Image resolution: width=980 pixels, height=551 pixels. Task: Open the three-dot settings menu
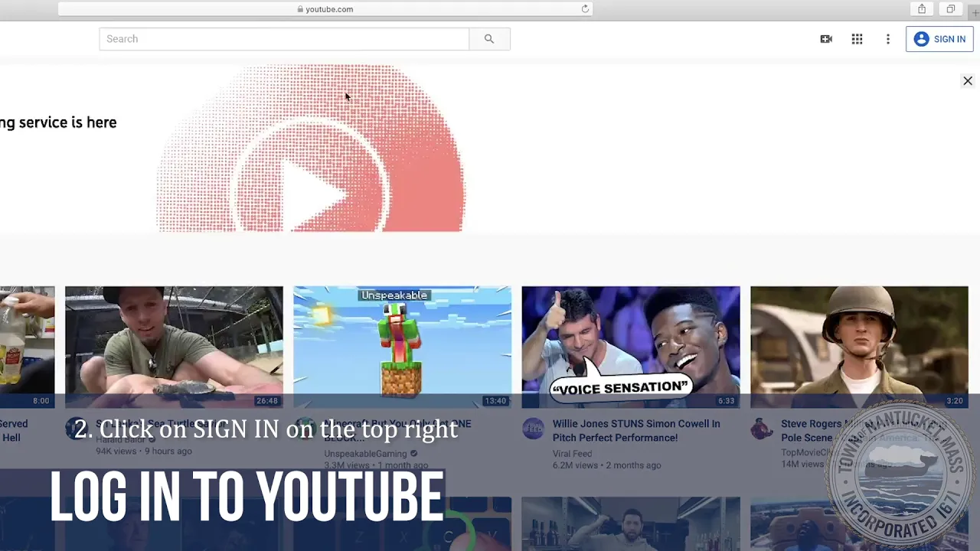coord(888,39)
